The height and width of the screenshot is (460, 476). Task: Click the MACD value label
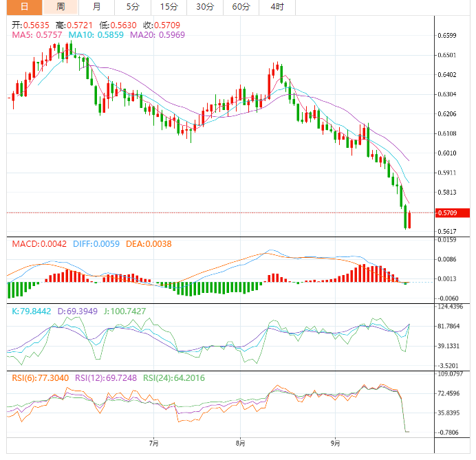click(x=39, y=243)
